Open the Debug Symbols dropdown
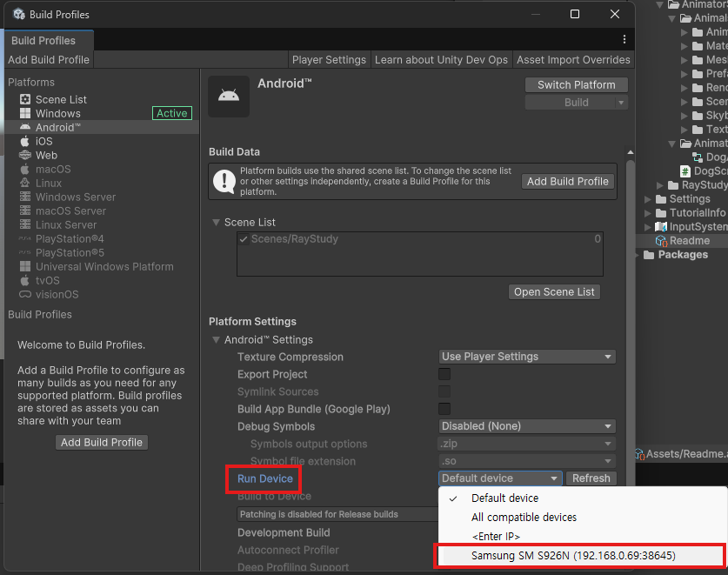728x575 pixels. (527, 426)
